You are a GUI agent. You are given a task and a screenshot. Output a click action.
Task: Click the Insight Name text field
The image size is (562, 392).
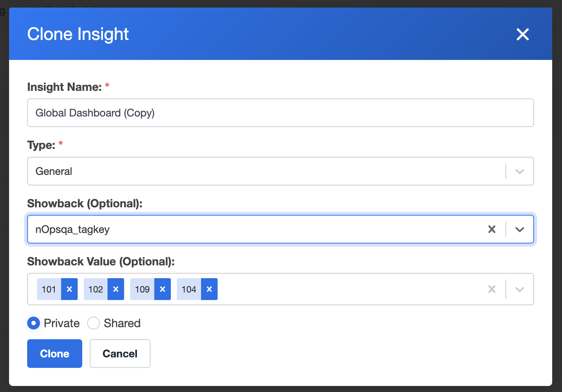click(281, 113)
